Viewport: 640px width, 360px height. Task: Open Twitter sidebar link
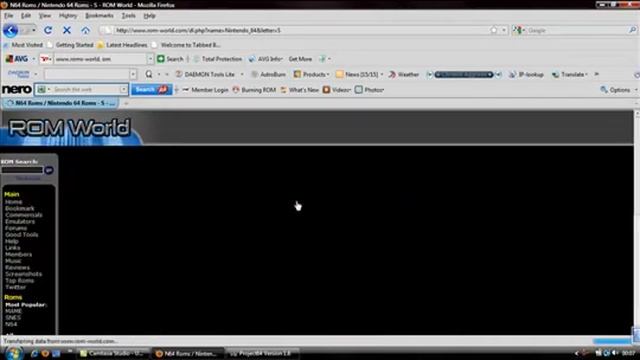[16, 287]
